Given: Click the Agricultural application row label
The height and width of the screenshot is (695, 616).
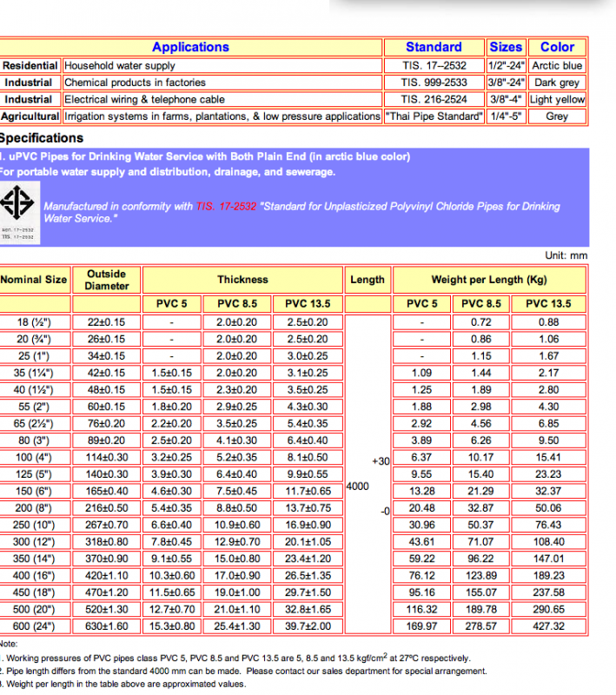Looking at the screenshot, I should pyautogui.click(x=30, y=116).
